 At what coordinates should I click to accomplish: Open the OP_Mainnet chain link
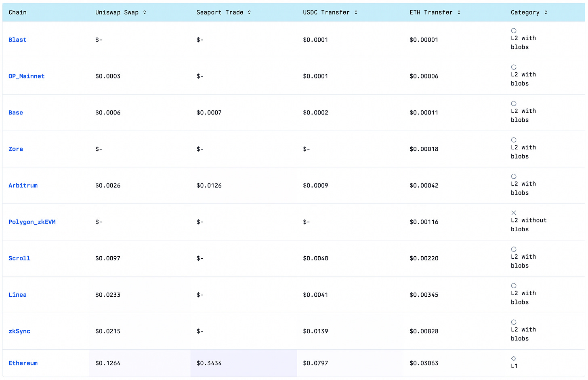27,76
